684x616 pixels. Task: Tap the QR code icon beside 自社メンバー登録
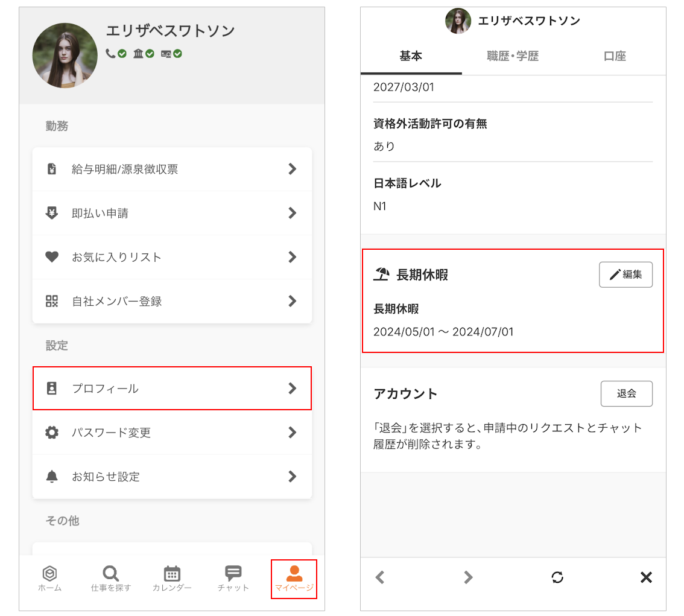point(51,301)
